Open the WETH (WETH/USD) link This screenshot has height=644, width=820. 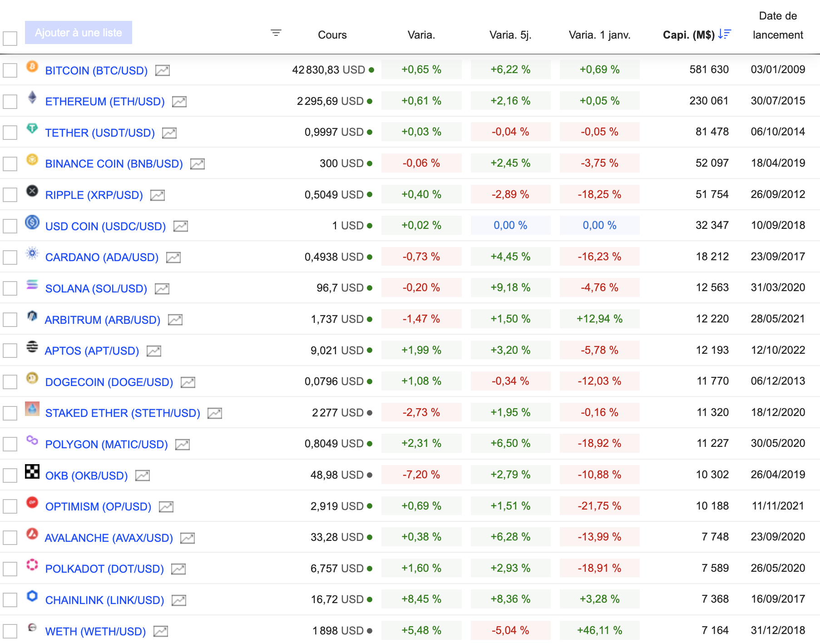click(96, 632)
